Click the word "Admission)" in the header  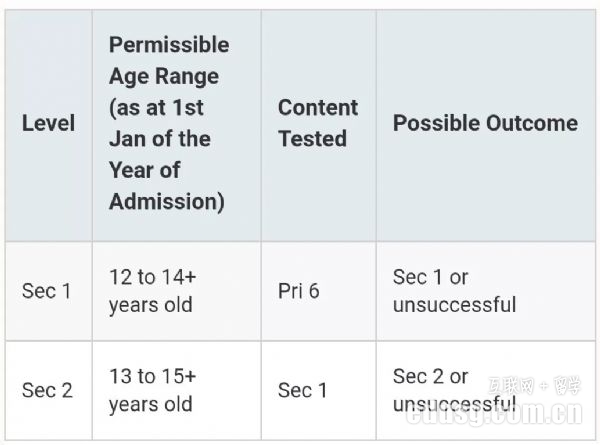click(166, 201)
